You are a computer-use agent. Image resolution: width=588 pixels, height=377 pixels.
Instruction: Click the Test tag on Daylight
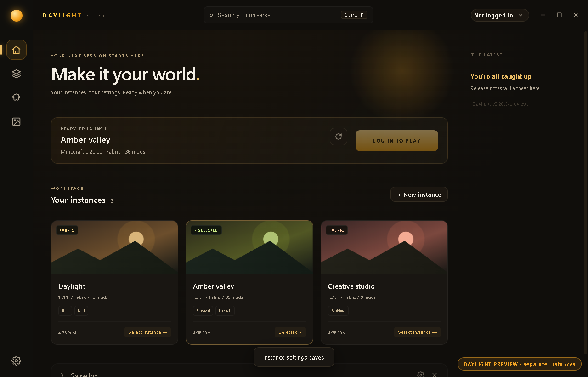click(x=65, y=311)
